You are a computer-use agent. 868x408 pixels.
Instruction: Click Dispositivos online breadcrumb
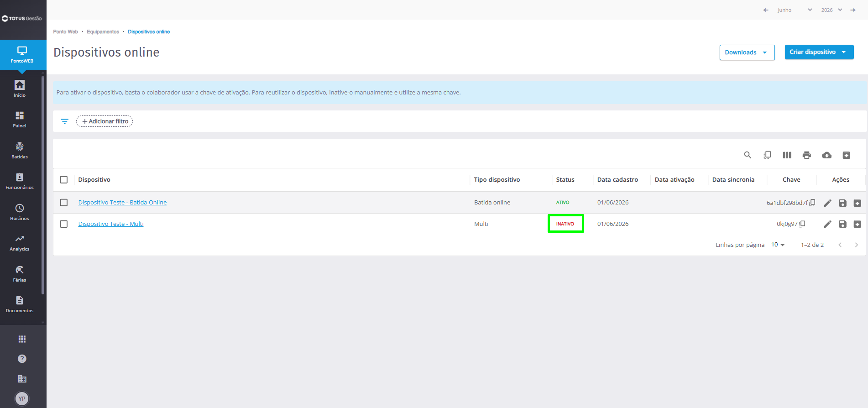[149, 32]
